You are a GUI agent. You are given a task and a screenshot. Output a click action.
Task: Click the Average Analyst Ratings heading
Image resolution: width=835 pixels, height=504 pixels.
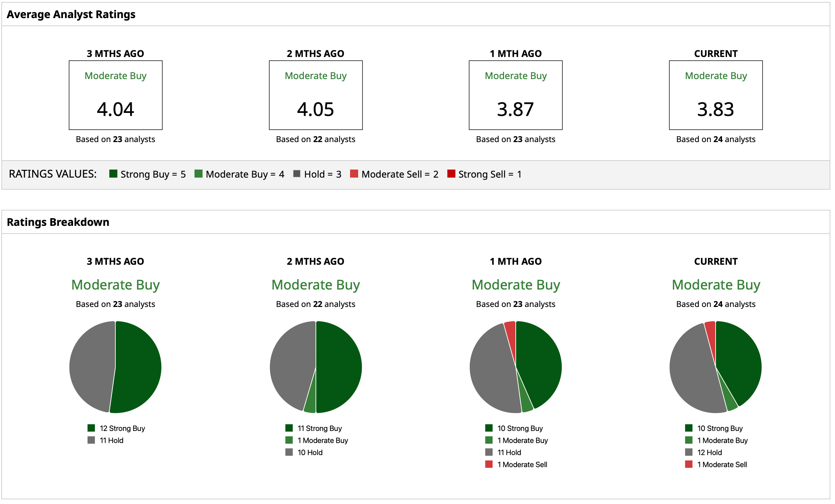click(x=71, y=14)
